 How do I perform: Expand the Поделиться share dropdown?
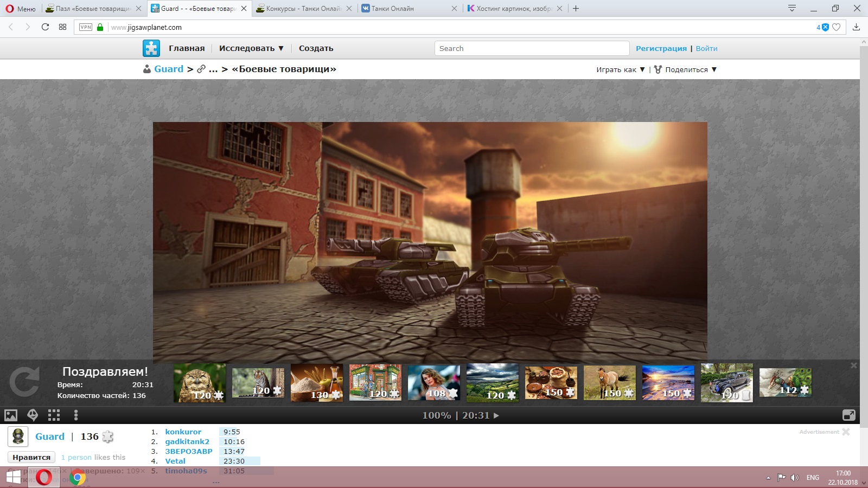pos(686,69)
